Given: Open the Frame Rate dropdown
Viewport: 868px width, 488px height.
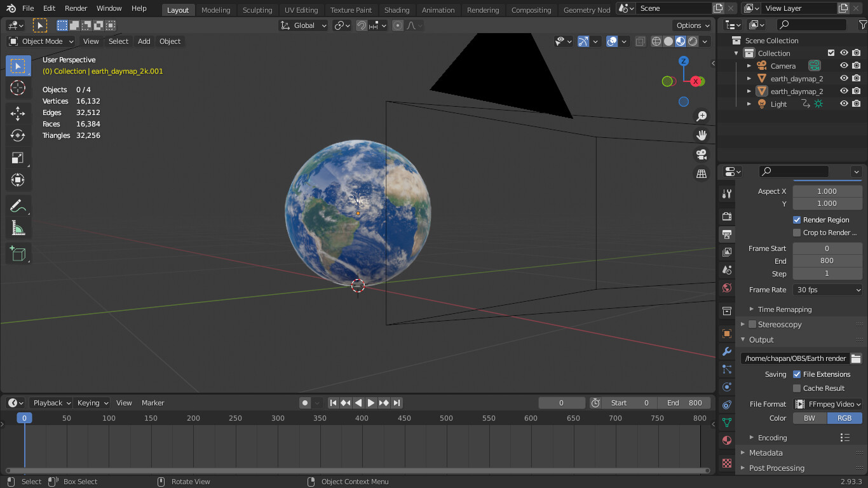Looking at the screenshot, I should coord(827,290).
